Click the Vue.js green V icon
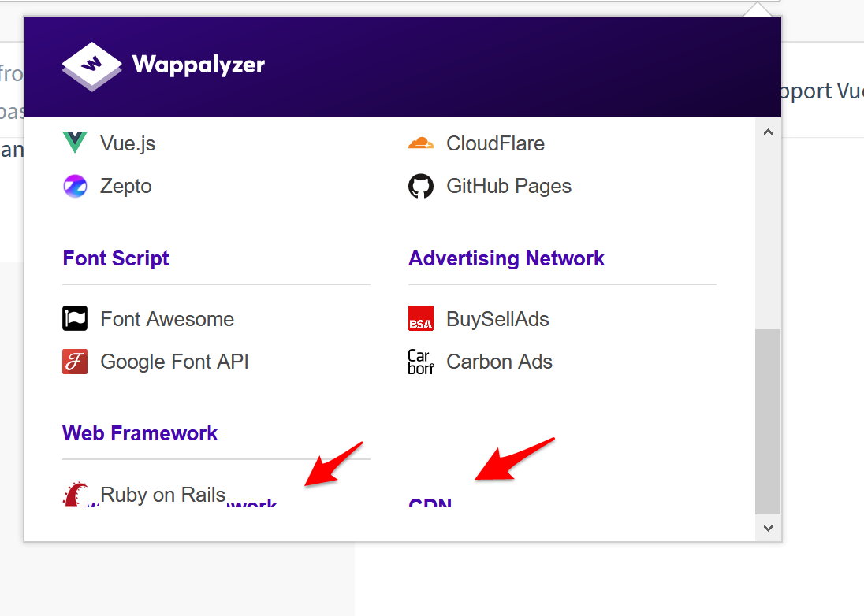The width and height of the screenshot is (864, 616). coord(74,143)
